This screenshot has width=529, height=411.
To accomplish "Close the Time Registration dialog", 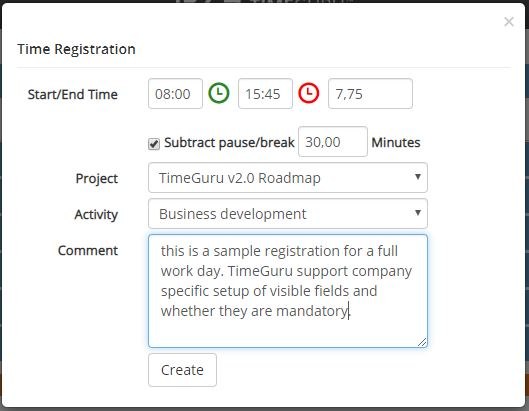I will 509,22.
